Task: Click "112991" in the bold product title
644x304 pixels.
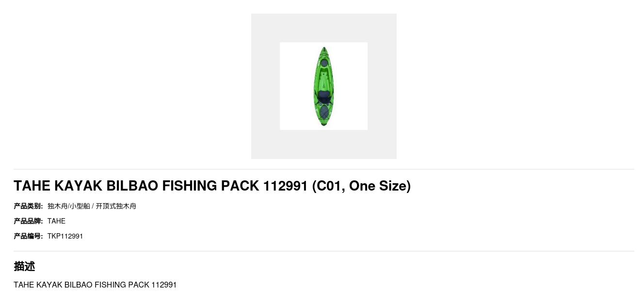Action: 285,186
